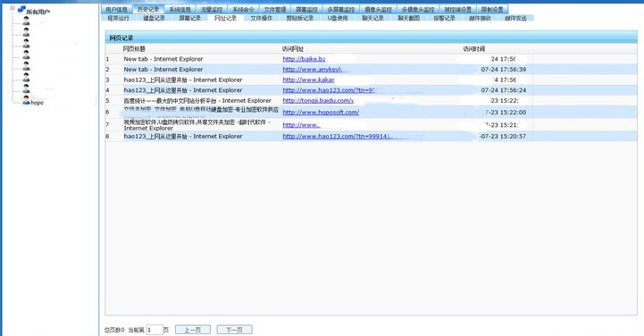This screenshot has width=644, height=336.
Task: Open the http://www.kakas link
Action: click(x=308, y=80)
